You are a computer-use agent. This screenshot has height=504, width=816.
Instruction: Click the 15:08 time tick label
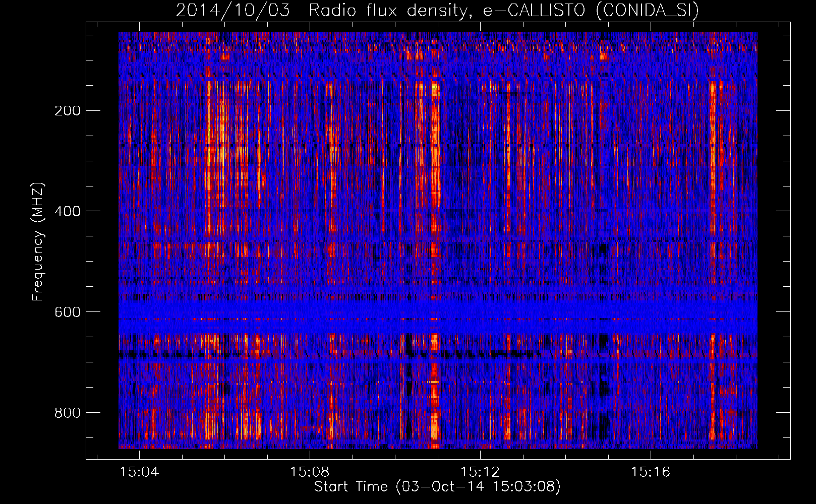coord(310,472)
